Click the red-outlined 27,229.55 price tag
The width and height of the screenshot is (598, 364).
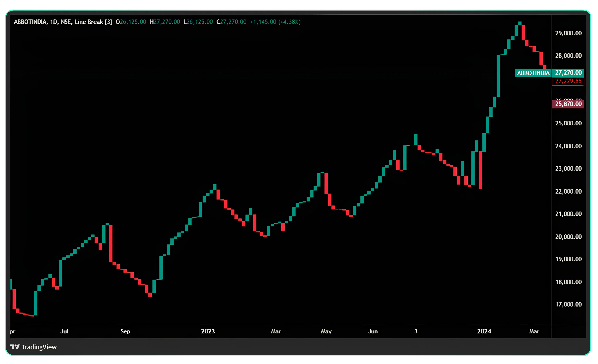coord(568,81)
